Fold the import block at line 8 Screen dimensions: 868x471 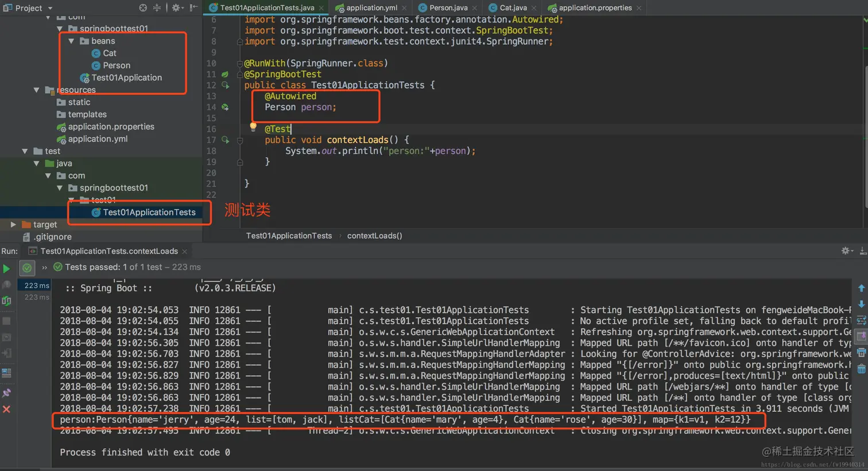[240, 42]
